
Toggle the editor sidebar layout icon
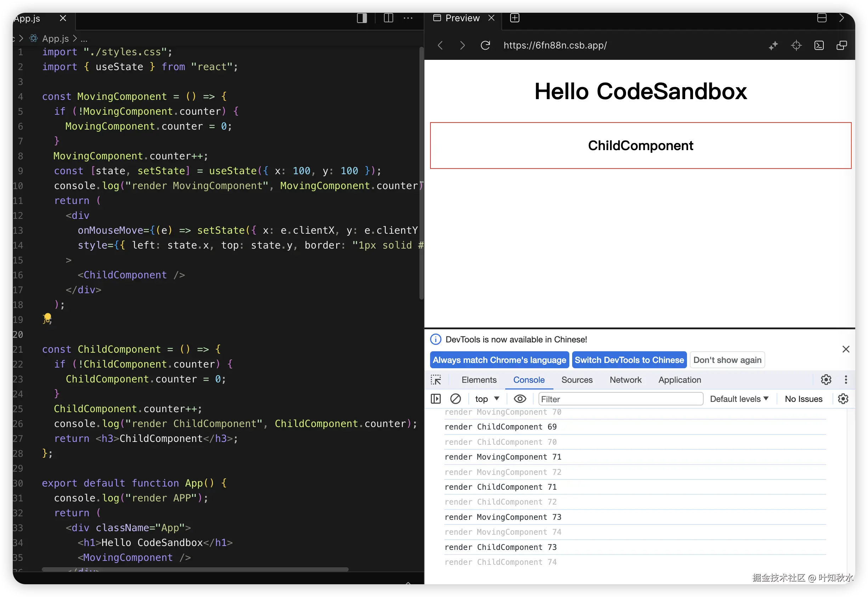click(x=362, y=18)
